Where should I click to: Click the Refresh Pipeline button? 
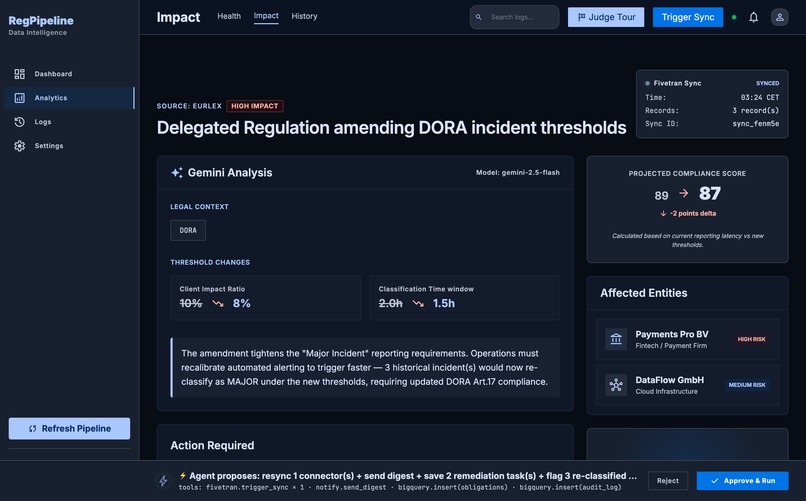pyautogui.click(x=69, y=429)
